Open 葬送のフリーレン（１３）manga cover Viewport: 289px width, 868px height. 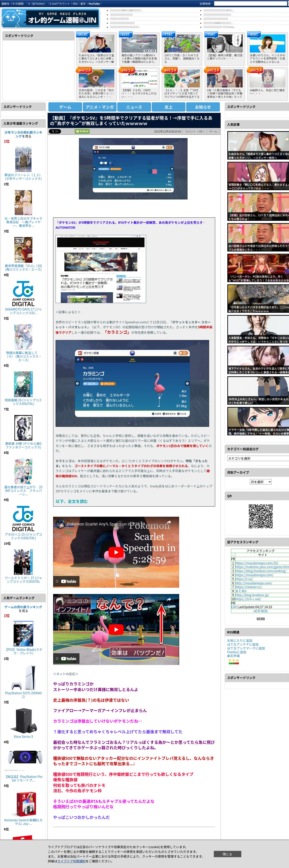click(23, 159)
